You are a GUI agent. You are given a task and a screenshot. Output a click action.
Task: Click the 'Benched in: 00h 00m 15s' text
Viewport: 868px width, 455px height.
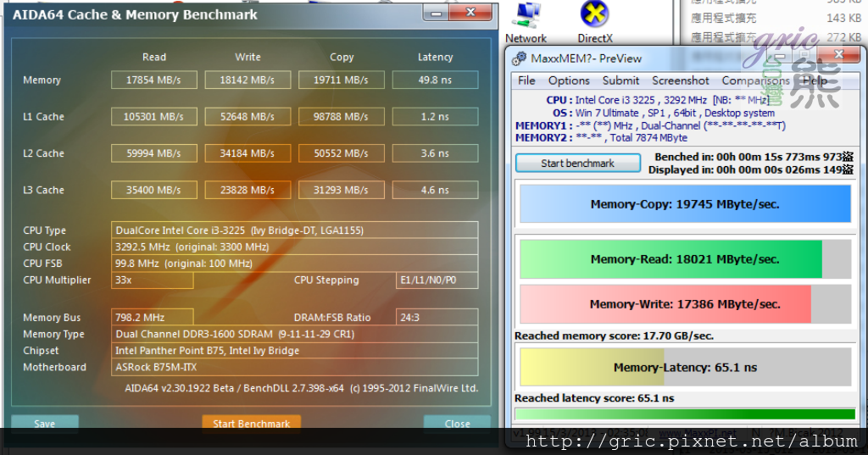754,157
